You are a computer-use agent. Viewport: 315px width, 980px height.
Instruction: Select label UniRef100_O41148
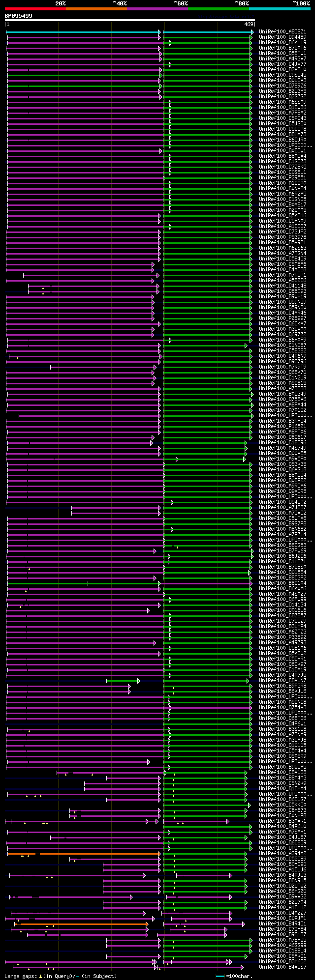point(283,286)
